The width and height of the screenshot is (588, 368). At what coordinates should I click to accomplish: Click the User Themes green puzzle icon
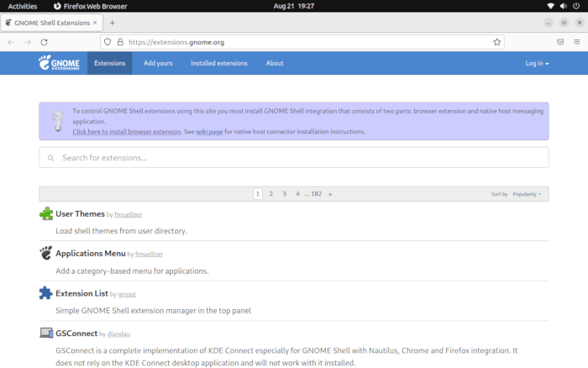click(x=46, y=213)
